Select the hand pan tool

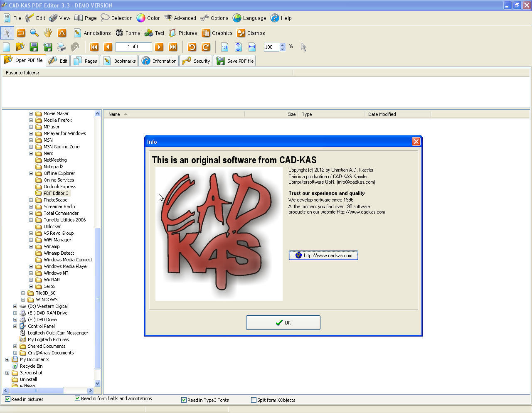click(48, 33)
